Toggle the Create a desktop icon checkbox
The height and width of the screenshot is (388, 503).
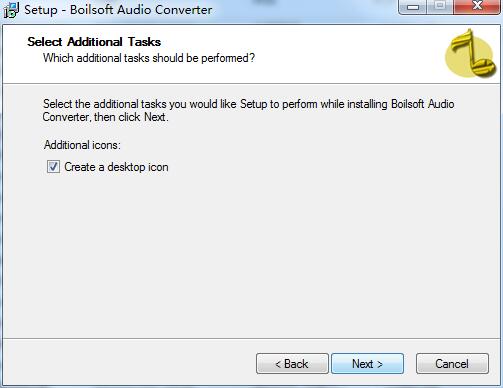[x=53, y=166]
